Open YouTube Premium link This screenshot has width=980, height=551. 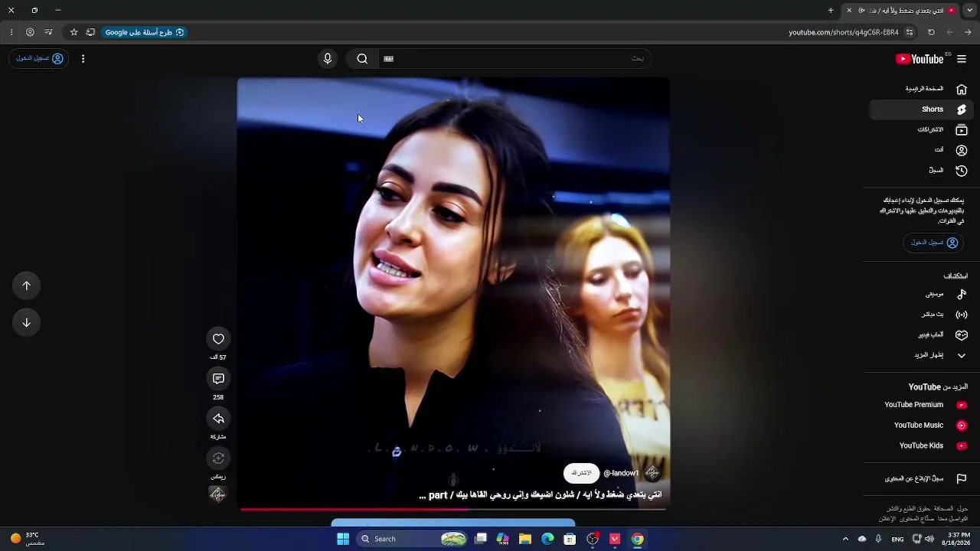[922, 405]
